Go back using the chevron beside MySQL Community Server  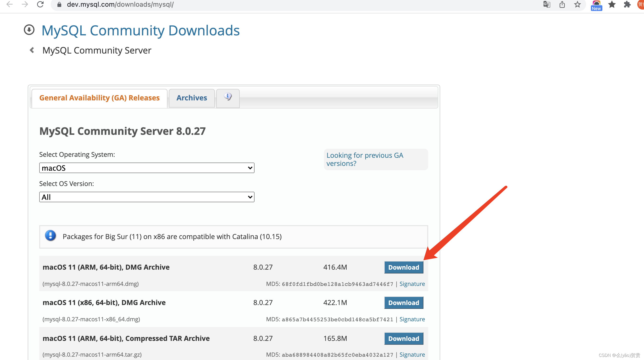[32, 50]
